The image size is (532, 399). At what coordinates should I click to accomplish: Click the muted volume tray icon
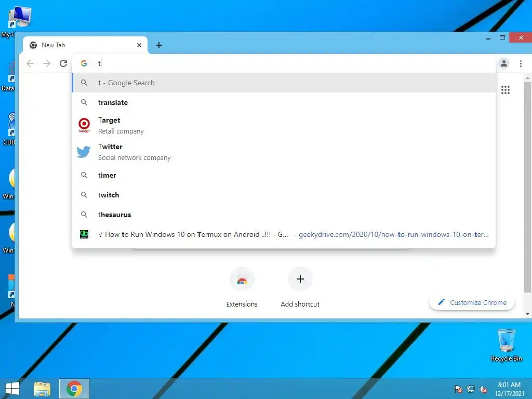click(483, 389)
